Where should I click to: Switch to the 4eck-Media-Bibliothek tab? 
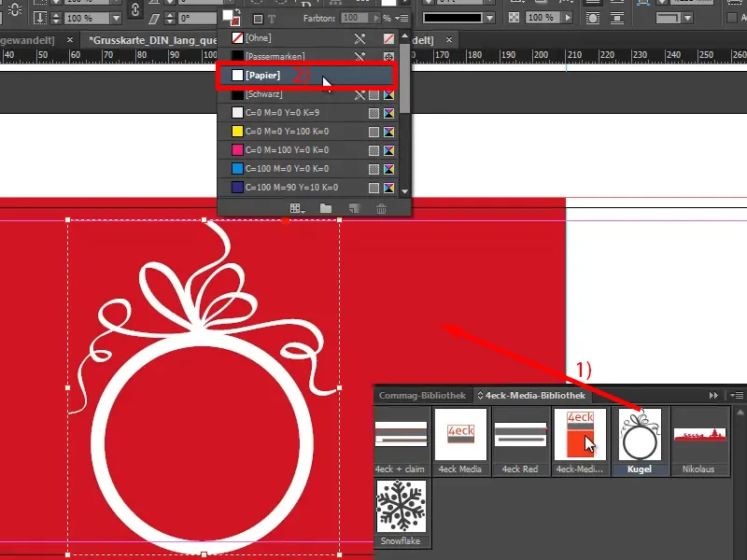point(530,395)
